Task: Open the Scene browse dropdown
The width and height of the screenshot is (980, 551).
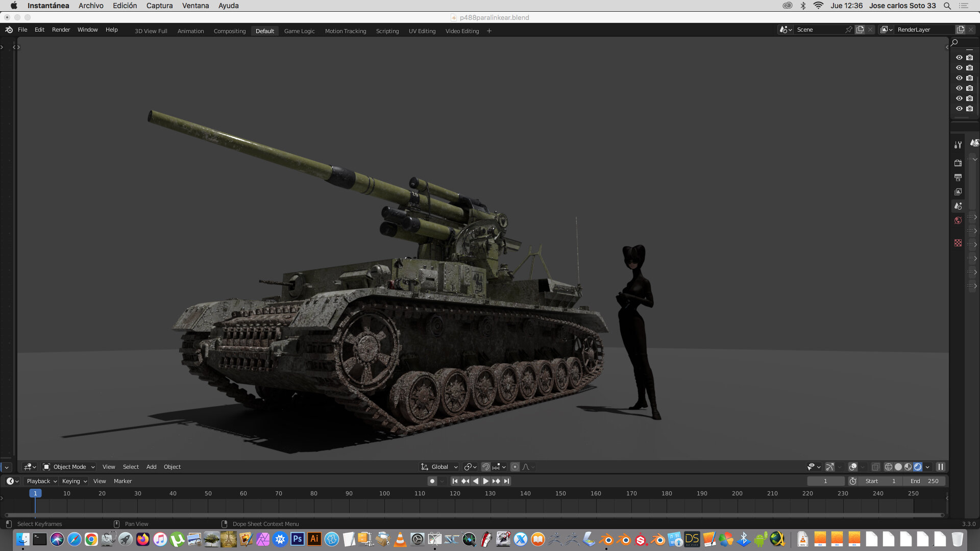Action: (x=786, y=30)
